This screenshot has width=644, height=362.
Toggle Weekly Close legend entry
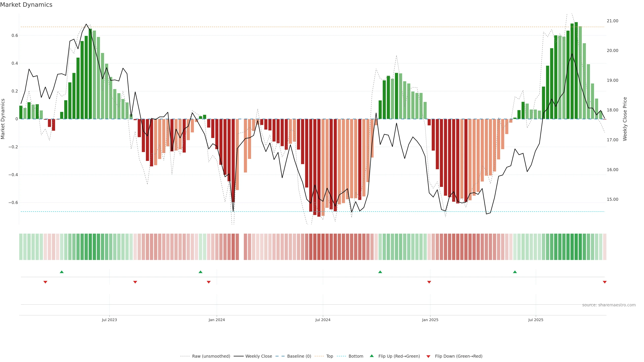pyautogui.click(x=258, y=356)
